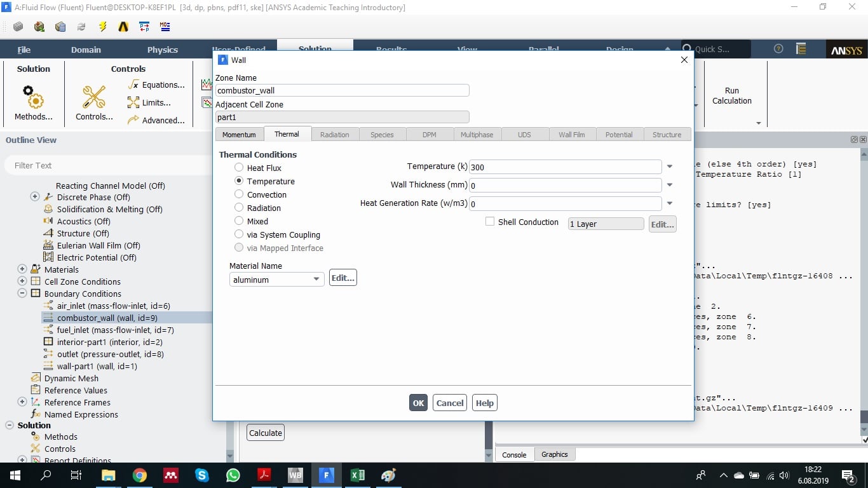Click the Calculate button
This screenshot has width=868, height=488.
pos(266,433)
